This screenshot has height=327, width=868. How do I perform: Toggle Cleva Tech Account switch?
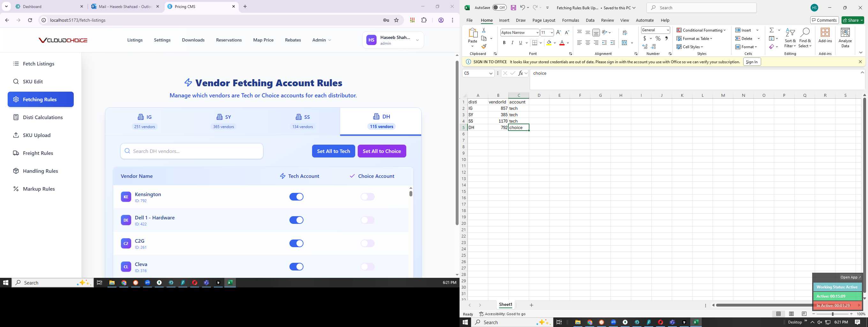pos(296,267)
